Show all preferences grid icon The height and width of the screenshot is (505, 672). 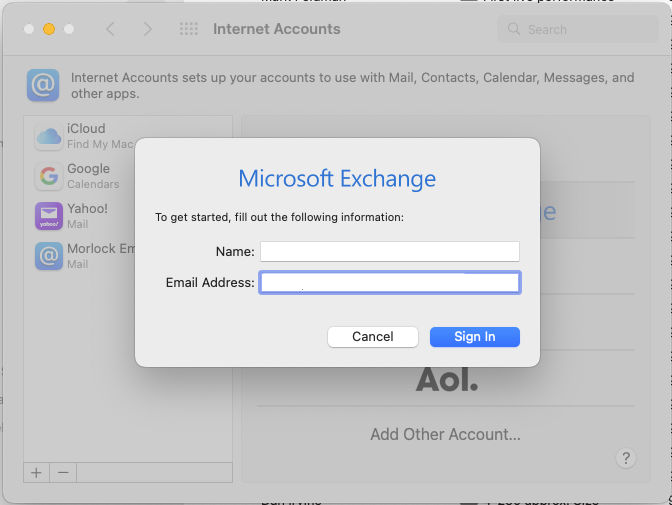189,29
